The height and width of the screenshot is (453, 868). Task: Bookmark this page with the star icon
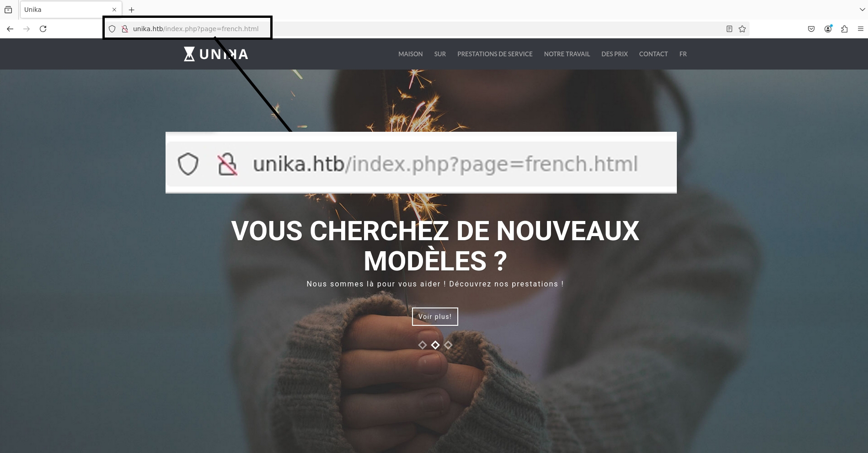[x=742, y=29]
